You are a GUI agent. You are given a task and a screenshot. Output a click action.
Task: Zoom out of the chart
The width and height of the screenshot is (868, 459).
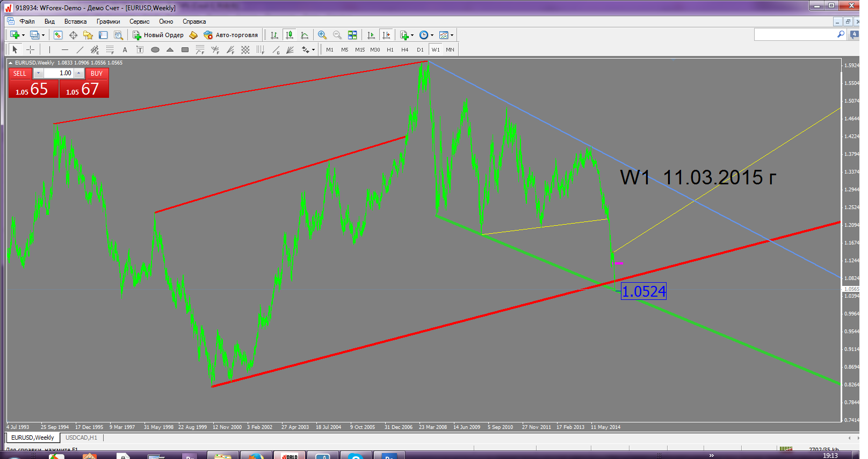point(337,35)
